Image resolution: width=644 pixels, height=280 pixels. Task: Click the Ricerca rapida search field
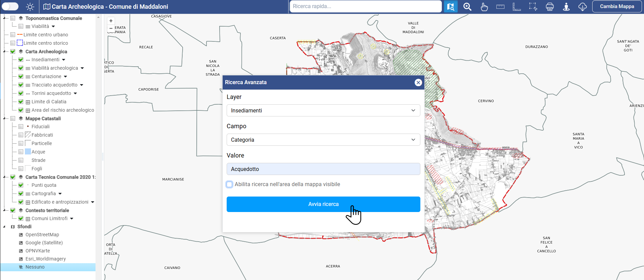pyautogui.click(x=365, y=6)
